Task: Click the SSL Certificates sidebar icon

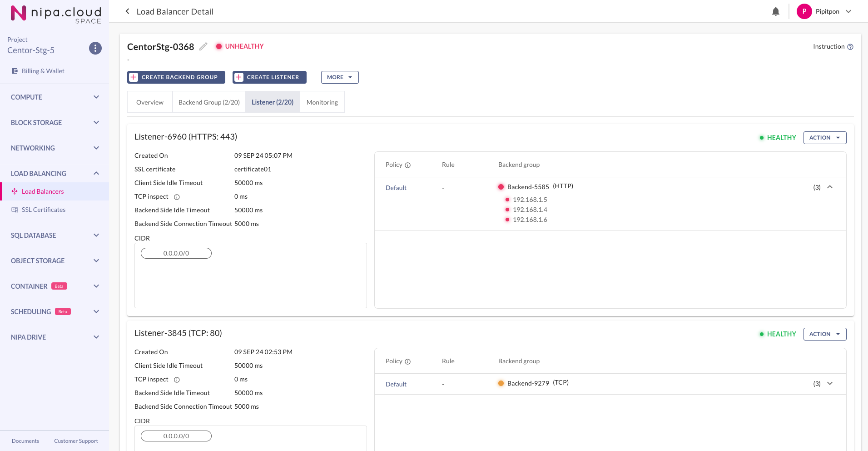Action: coord(15,210)
